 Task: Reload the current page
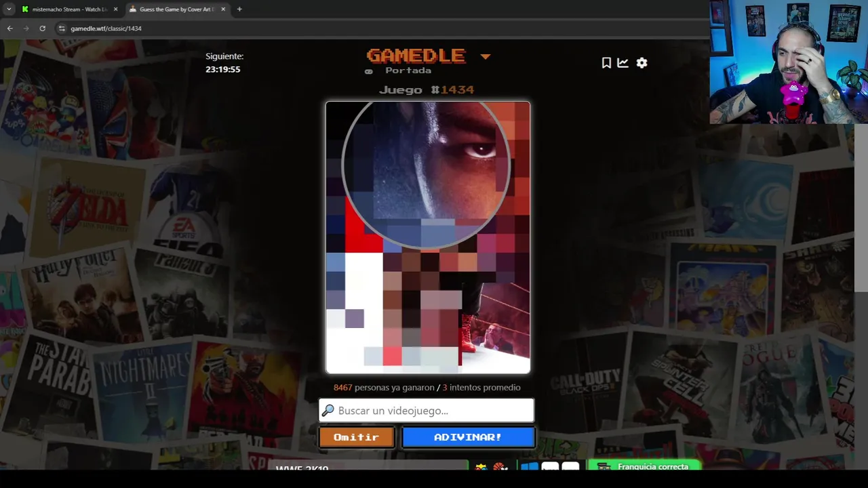tap(42, 28)
